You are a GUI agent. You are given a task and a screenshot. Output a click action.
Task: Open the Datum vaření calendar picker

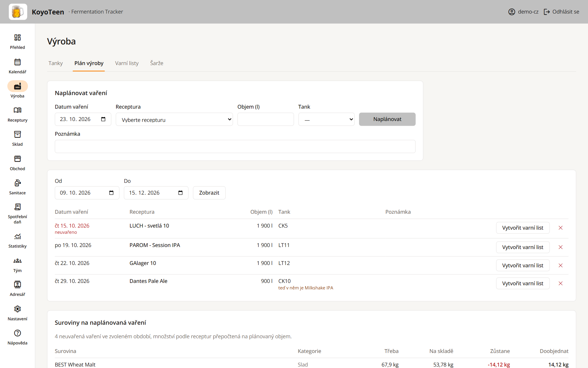pyautogui.click(x=103, y=119)
